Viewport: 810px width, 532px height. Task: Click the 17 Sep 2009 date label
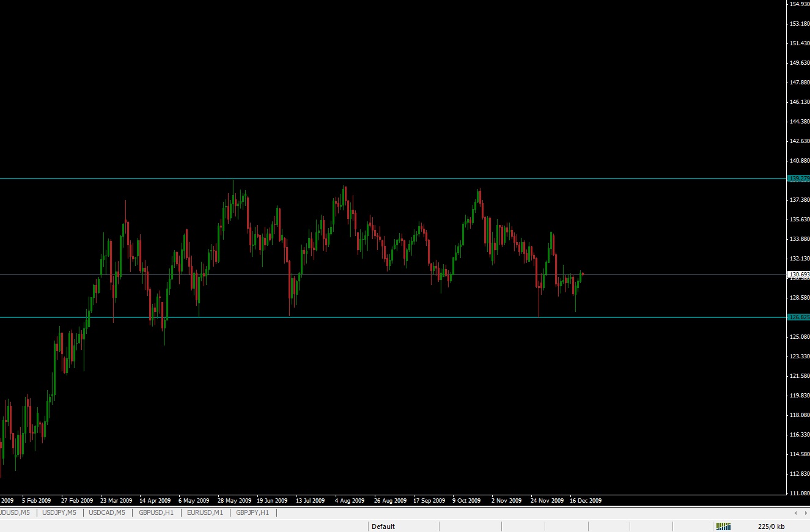point(429,500)
